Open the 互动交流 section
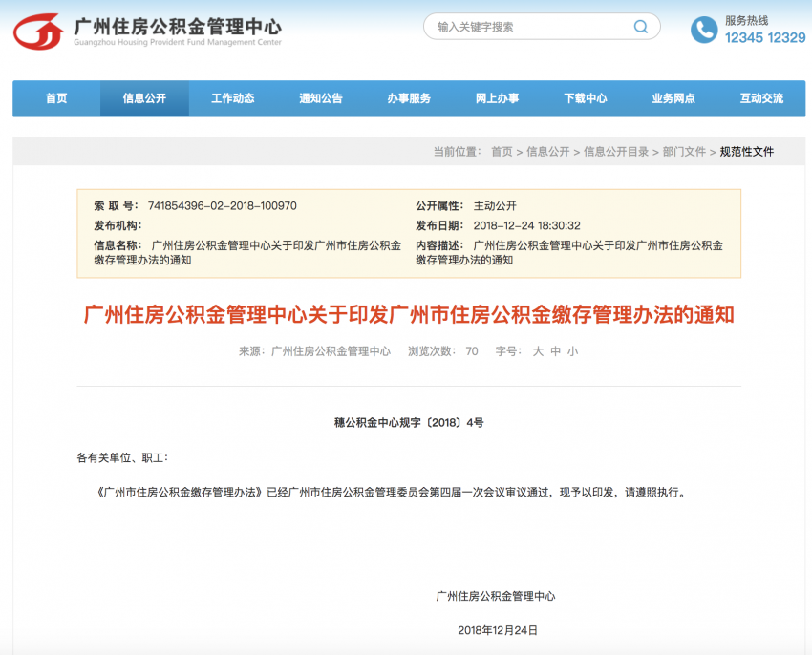Image resolution: width=812 pixels, height=655 pixels. pos(761,98)
